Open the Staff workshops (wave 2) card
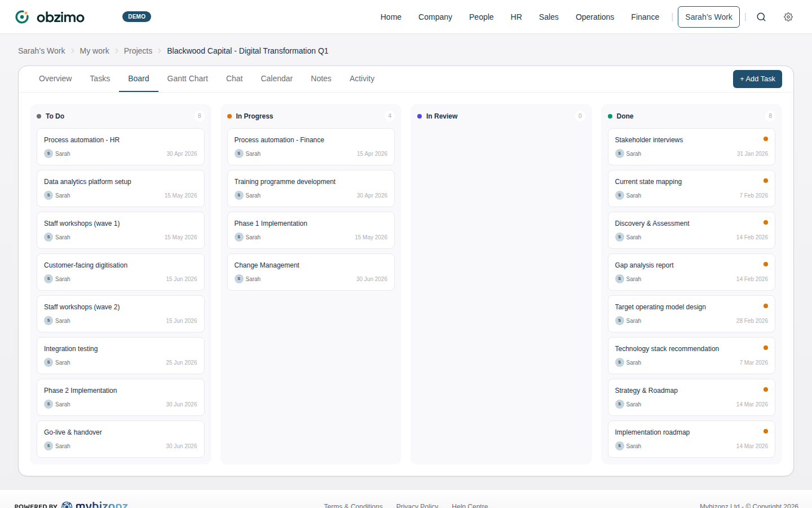 point(121,314)
